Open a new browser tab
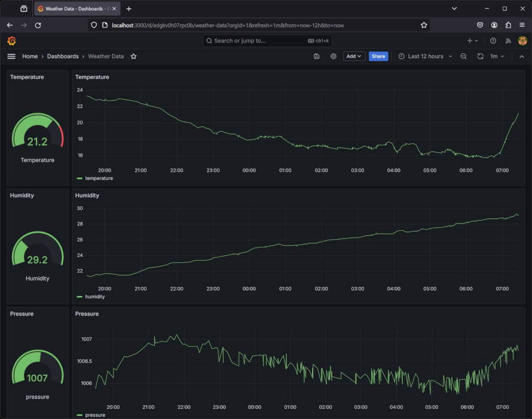This screenshot has height=419, width=532. 129,9
